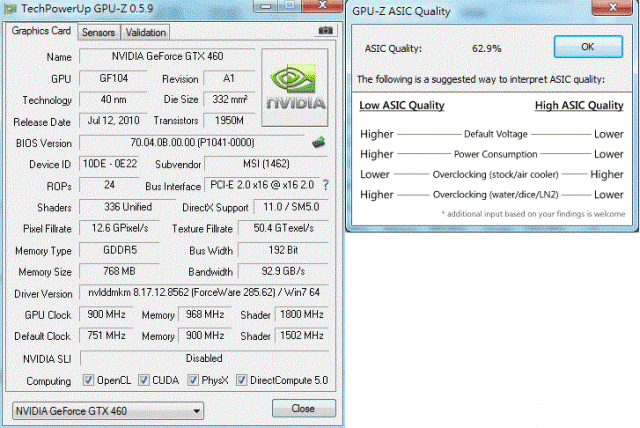640x428 pixels.
Task: Click the Release Date field Jul 12, 2010
Action: (113, 121)
